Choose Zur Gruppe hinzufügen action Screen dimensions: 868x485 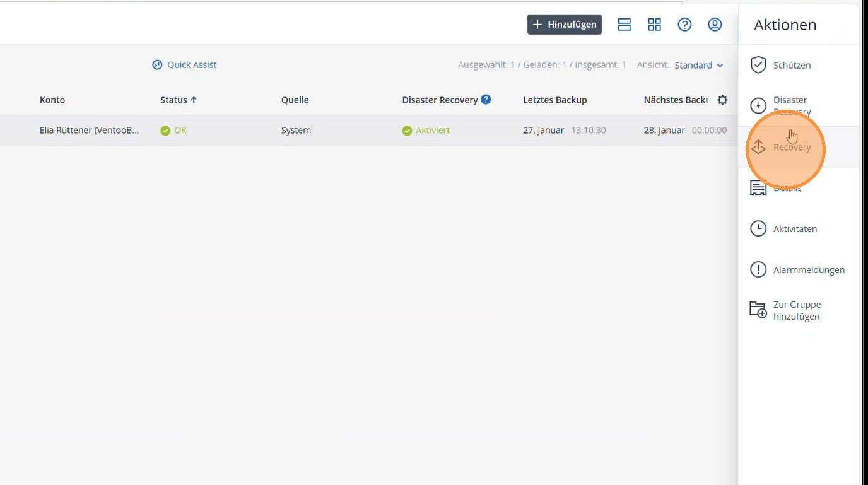coord(799,310)
